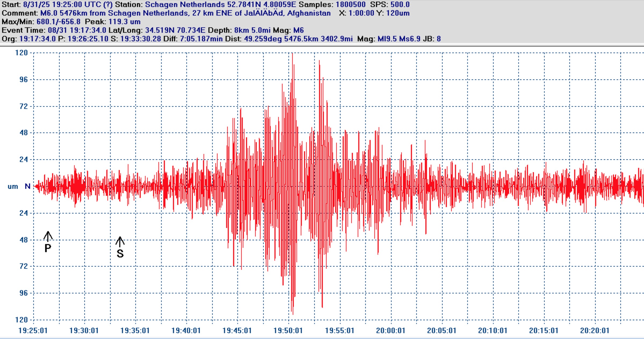Click the top 120 amplitude axis label
The height and width of the screenshot is (339, 644).
[x=21, y=53]
